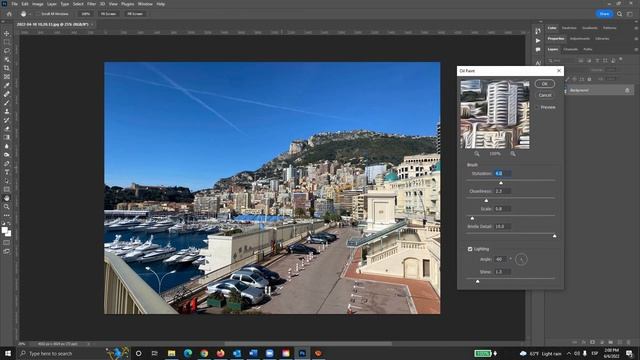This screenshot has width=640, height=360.
Task: Click the Stylization slider handle
Action: coord(501,182)
